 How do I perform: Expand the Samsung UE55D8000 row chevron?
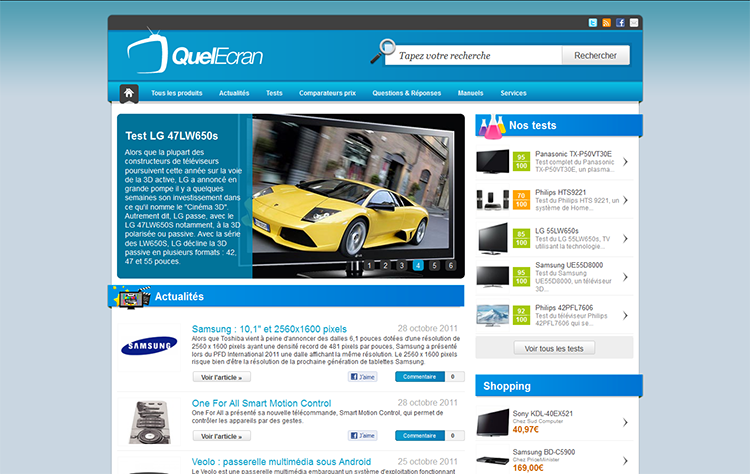(x=625, y=276)
